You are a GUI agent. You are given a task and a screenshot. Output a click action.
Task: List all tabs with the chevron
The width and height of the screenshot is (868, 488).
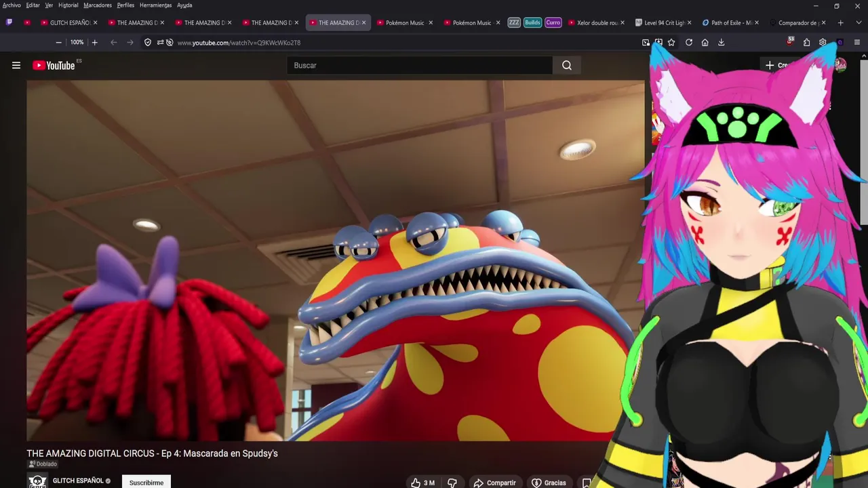pyautogui.click(x=857, y=22)
